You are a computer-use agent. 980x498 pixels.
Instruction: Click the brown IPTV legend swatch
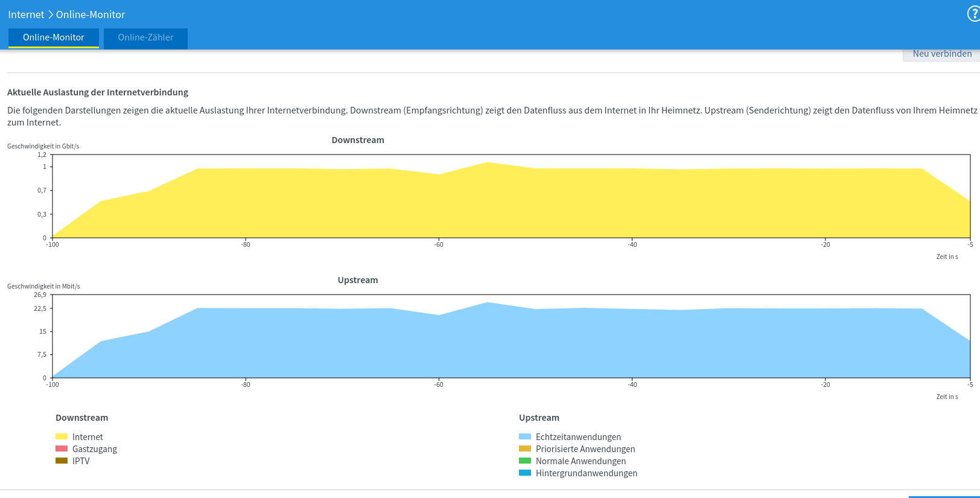[x=62, y=461]
